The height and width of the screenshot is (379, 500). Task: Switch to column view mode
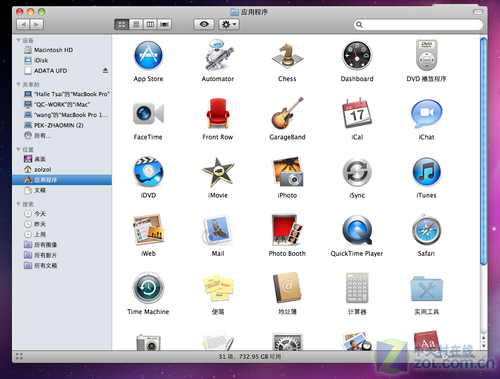150,24
